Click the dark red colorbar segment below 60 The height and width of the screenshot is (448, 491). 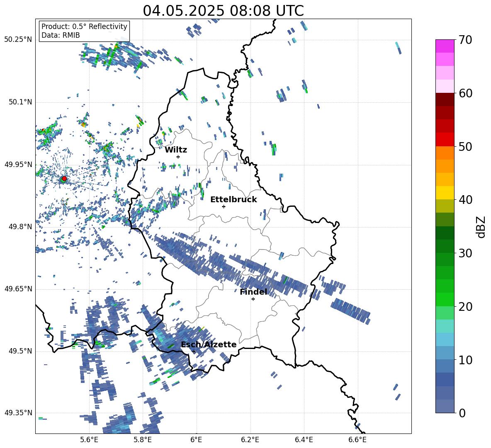click(x=445, y=99)
